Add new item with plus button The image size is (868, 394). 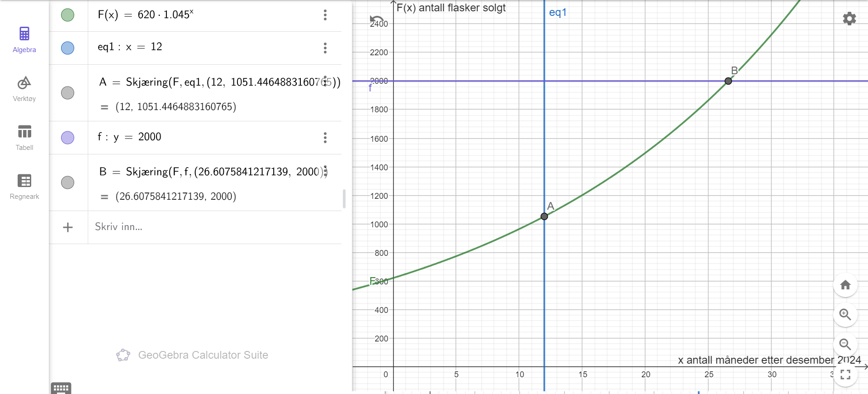click(x=68, y=227)
